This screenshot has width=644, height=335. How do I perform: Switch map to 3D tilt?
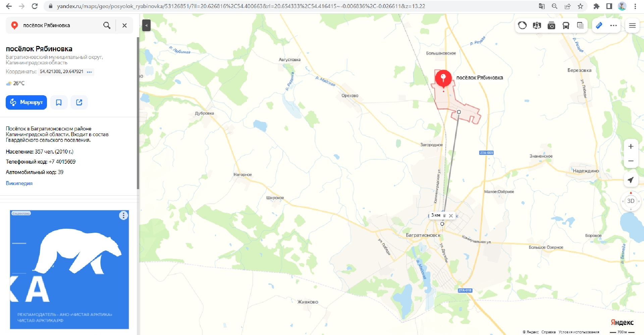631,201
